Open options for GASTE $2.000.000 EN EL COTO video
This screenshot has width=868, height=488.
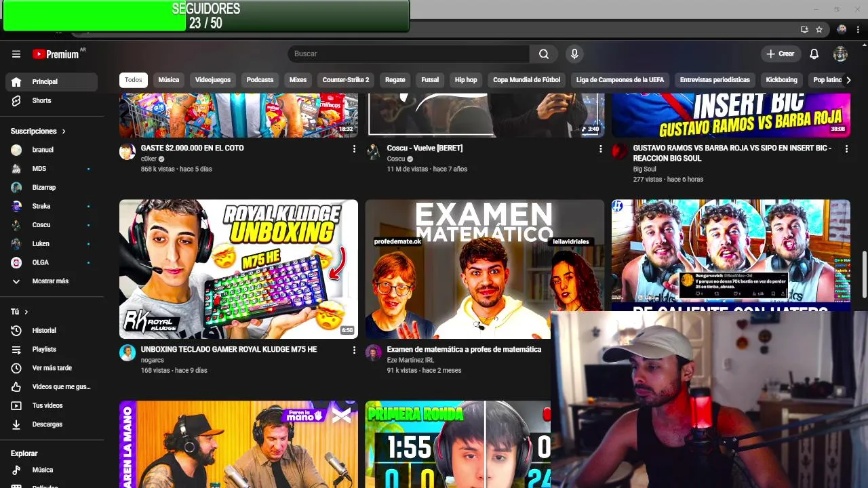(354, 148)
